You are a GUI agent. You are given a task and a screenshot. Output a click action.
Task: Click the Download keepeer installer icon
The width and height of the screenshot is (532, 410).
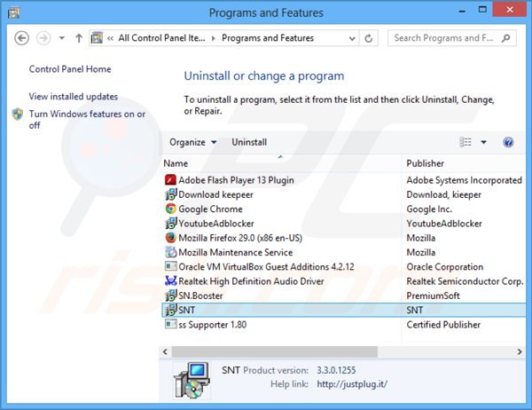click(x=170, y=194)
